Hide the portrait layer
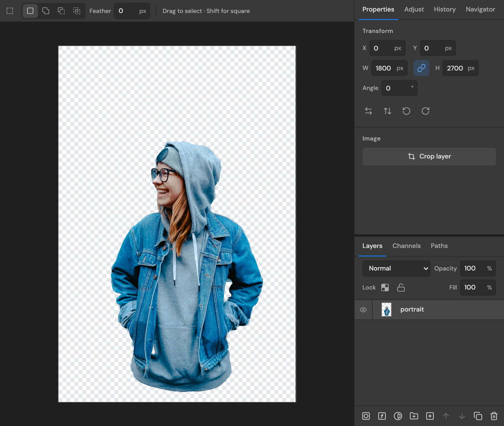 363,310
